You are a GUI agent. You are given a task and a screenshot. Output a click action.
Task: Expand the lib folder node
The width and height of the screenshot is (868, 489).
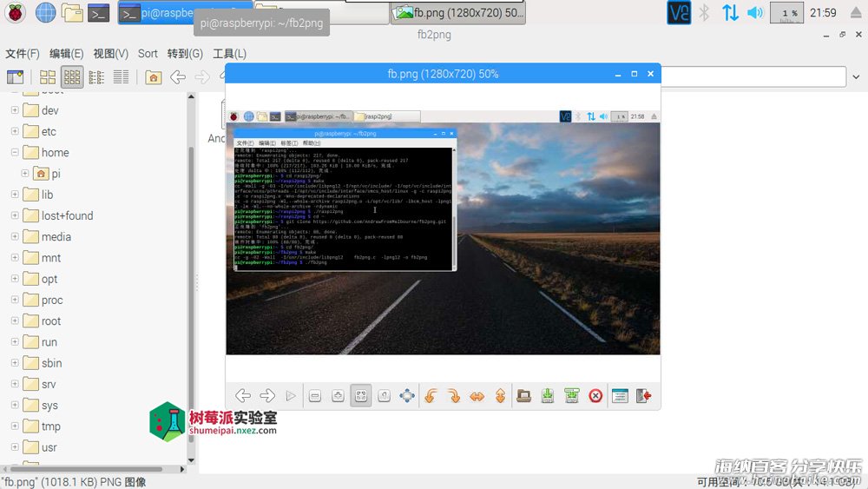click(x=15, y=195)
